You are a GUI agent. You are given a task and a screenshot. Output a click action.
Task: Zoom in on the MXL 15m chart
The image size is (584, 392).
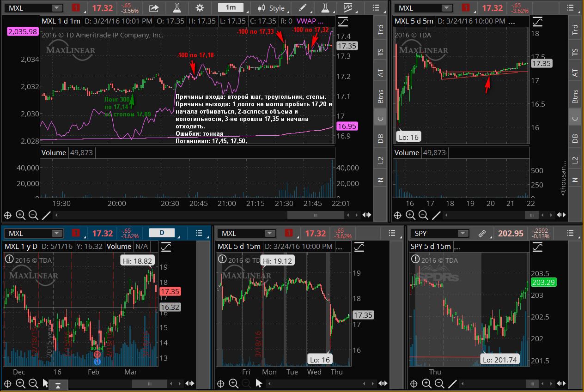point(234,383)
